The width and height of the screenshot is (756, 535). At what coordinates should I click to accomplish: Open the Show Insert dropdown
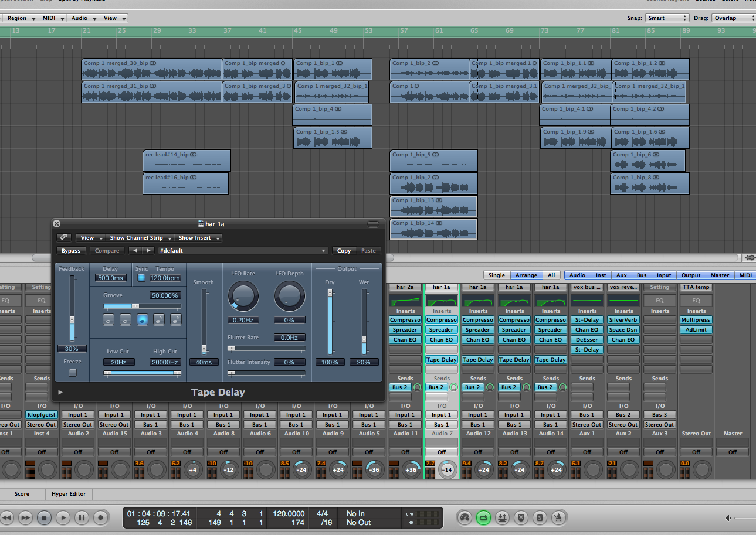[199, 238]
